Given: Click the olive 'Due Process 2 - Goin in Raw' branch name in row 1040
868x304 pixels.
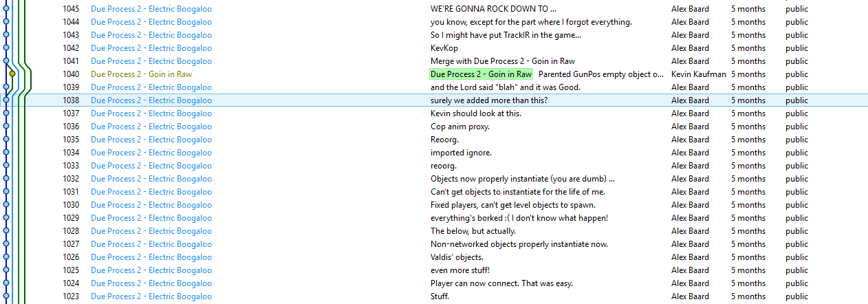Looking at the screenshot, I should coord(141,74).
